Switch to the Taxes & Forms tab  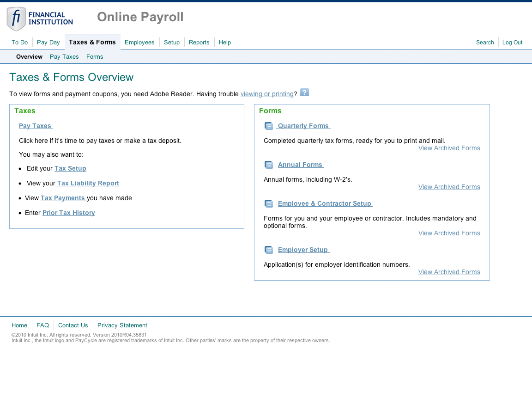[x=92, y=42]
